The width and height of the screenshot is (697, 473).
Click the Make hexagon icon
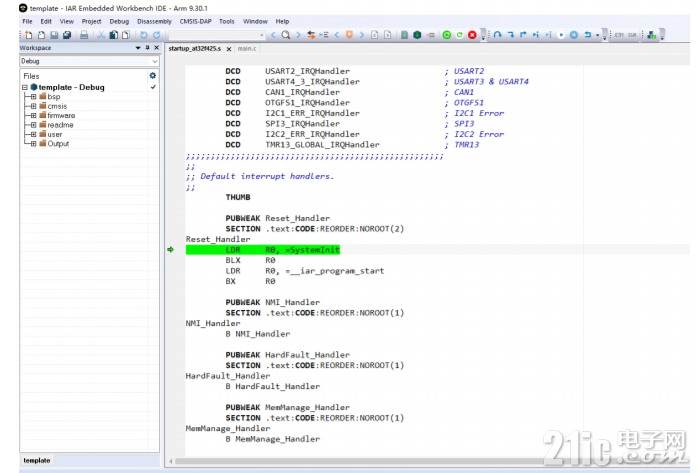[417, 35]
